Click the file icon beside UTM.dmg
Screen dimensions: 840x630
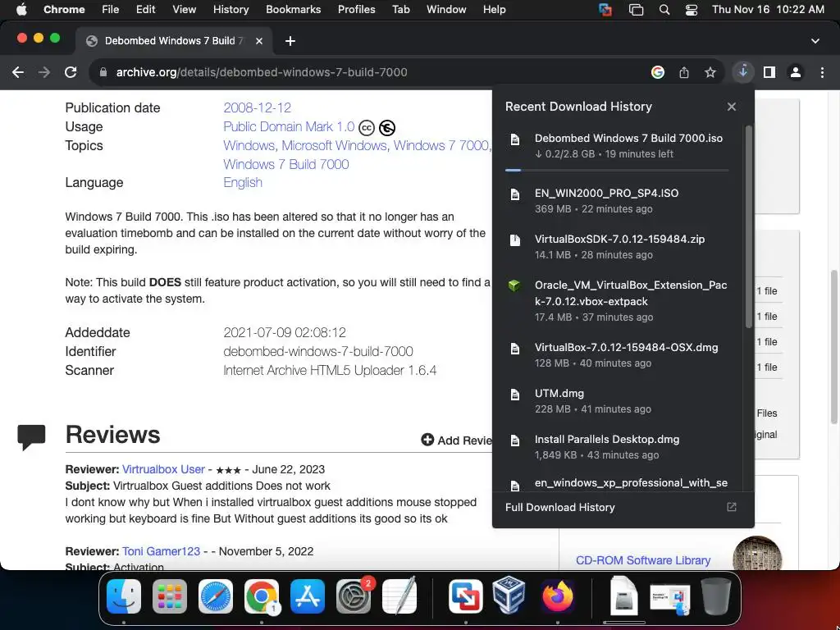pyautogui.click(x=515, y=395)
